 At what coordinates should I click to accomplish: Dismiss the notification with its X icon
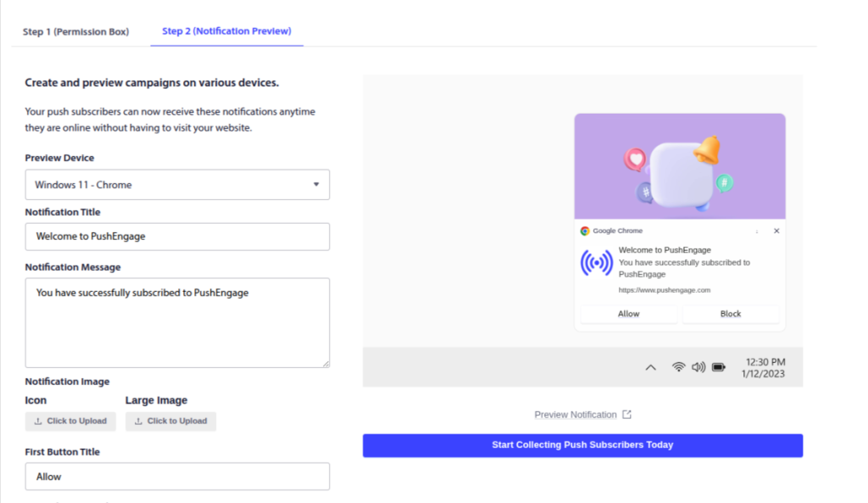pyautogui.click(x=776, y=230)
